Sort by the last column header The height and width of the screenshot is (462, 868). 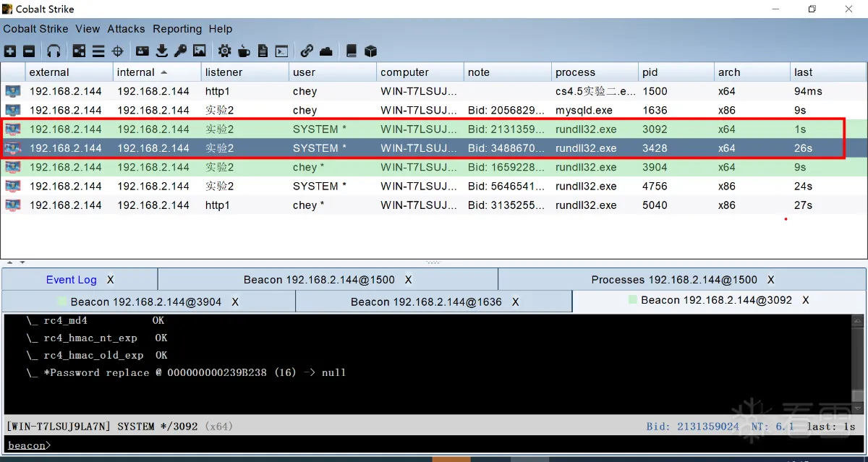coord(828,72)
